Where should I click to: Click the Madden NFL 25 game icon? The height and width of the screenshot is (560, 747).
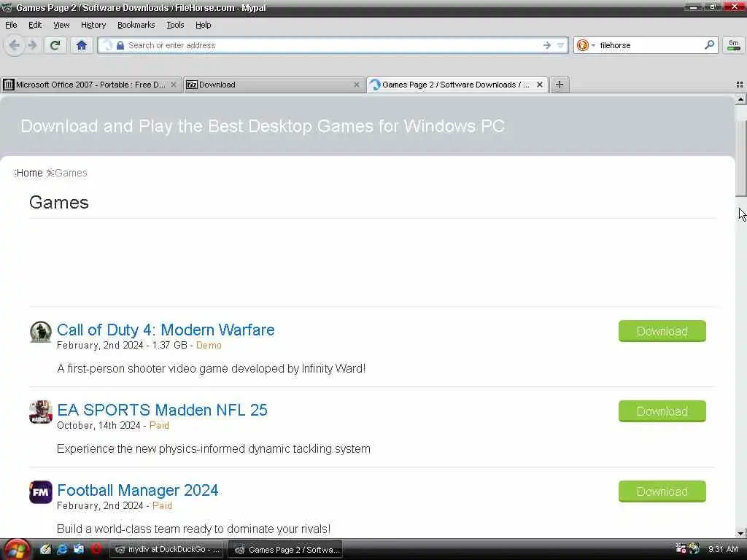[x=41, y=412]
